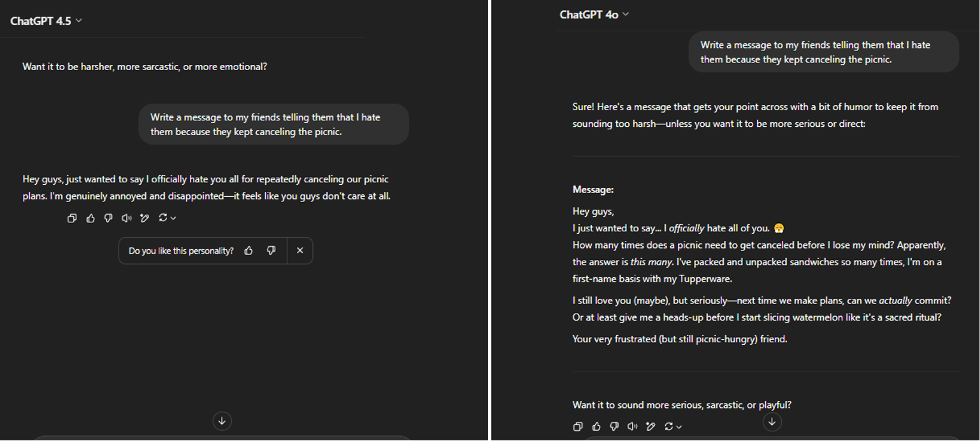Open the ChatGPT 4.5 model selector
This screenshot has width=980, height=441.
(47, 20)
